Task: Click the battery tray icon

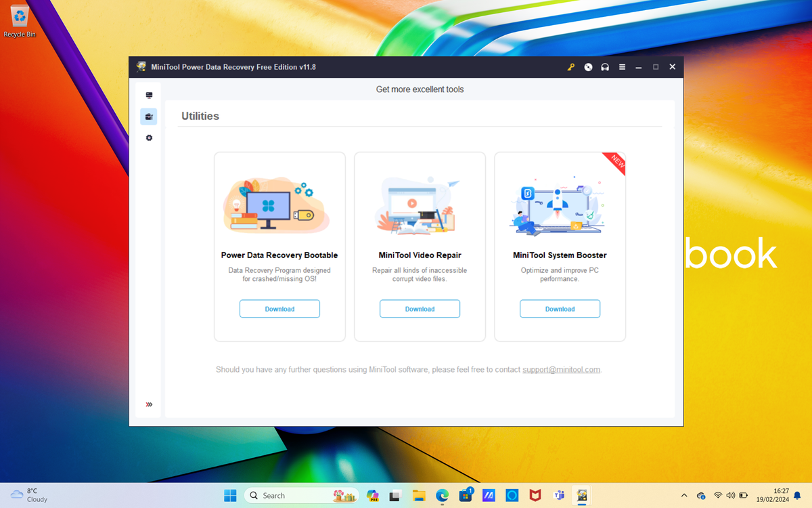Action: (743, 495)
